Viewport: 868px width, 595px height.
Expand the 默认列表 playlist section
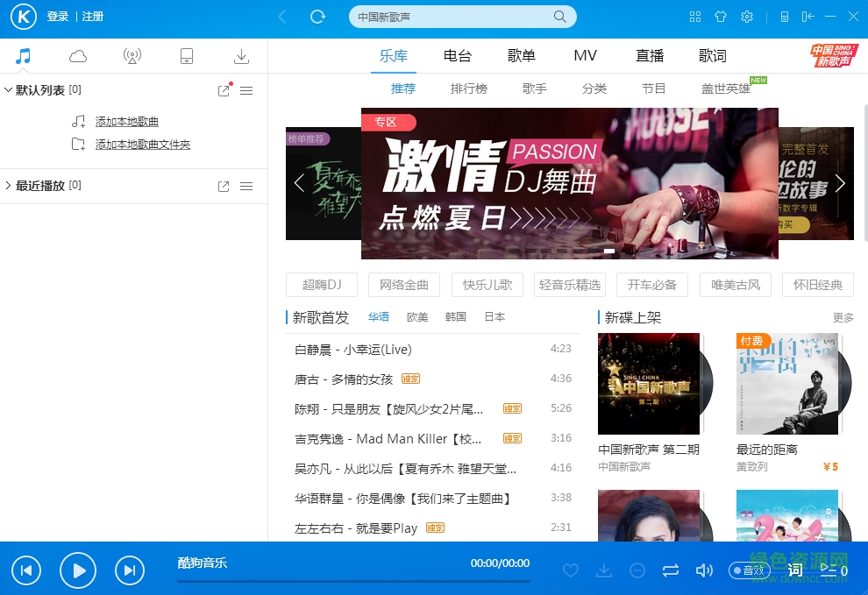(x=9, y=89)
